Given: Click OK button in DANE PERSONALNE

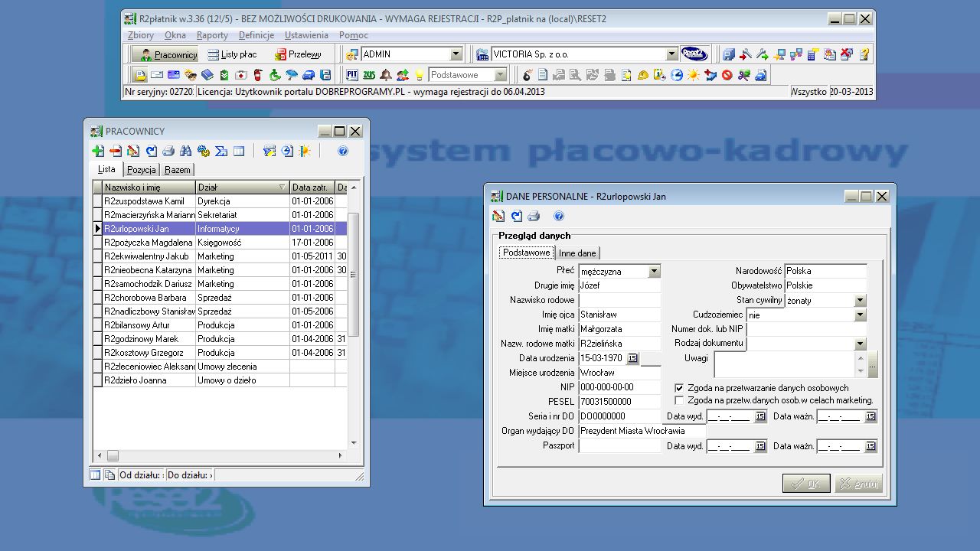Looking at the screenshot, I should [806, 484].
